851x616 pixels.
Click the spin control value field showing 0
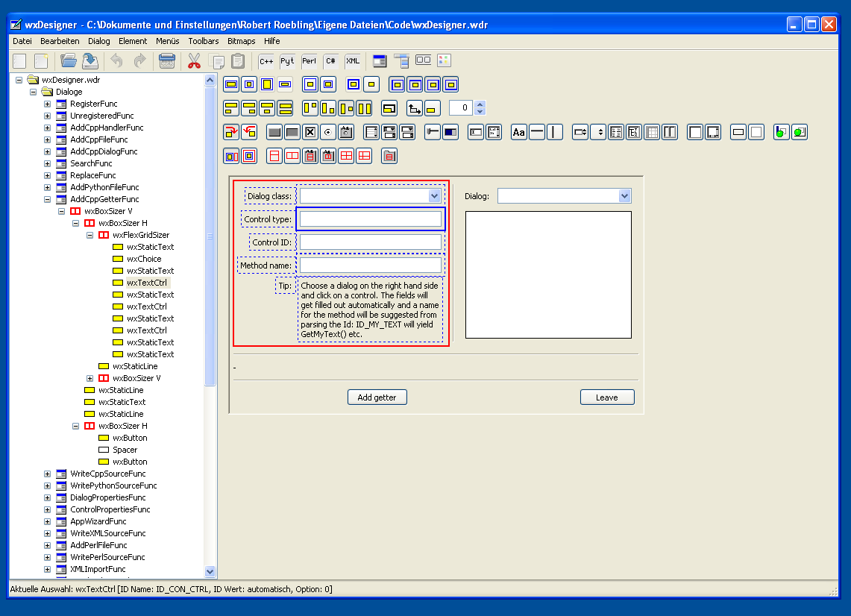462,107
